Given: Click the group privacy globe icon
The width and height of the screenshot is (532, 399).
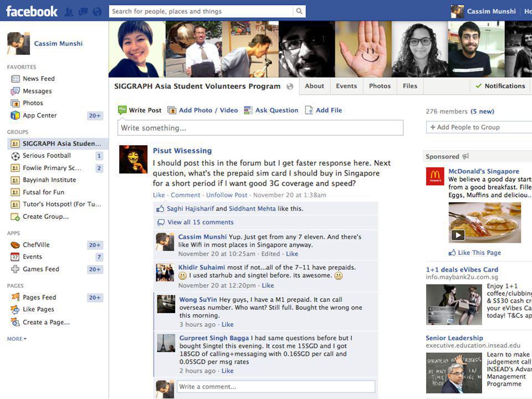Looking at the screenshot, I should click(290, 86).
